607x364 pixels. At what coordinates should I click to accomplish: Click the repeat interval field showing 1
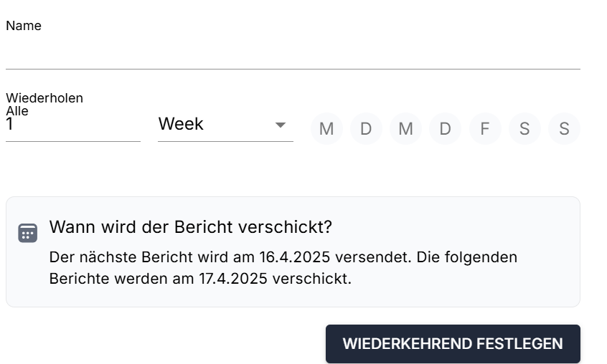pos(72,125)
